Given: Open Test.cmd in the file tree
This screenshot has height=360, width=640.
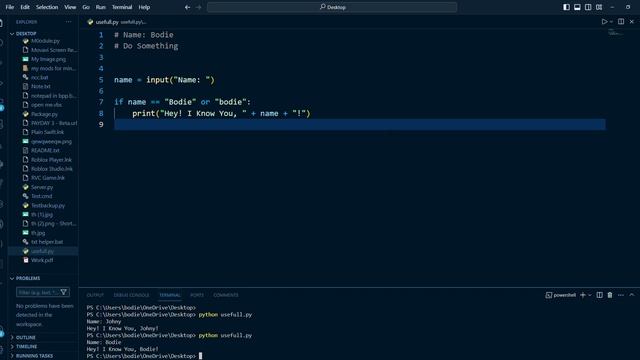Looking at the screenshot, I should [41, 196].
